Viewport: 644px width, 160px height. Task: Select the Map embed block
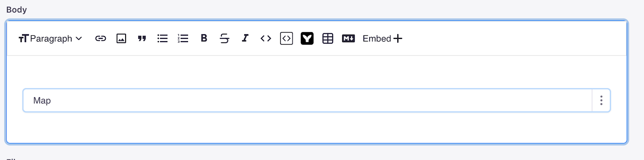(x=308, y=101)
